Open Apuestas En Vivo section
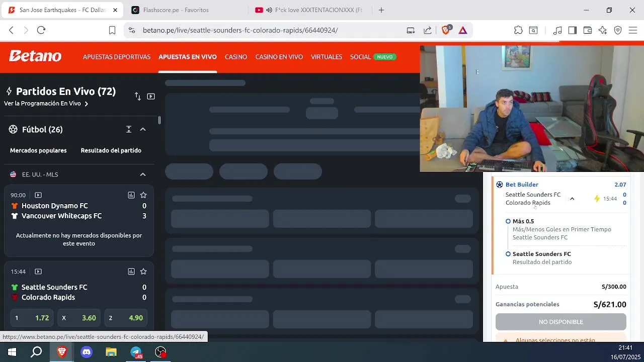 pyautogui.click(x=188, y=57)
